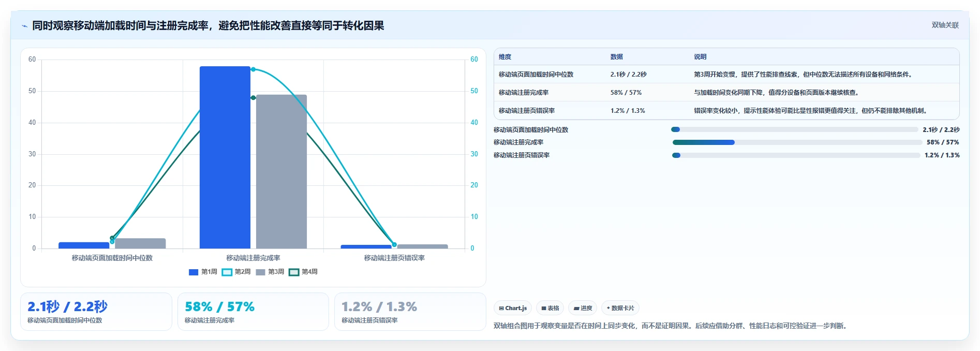Open the 2.1秒 / 2.2秒 data card
The image size is (980, 351).
[96, 312]
